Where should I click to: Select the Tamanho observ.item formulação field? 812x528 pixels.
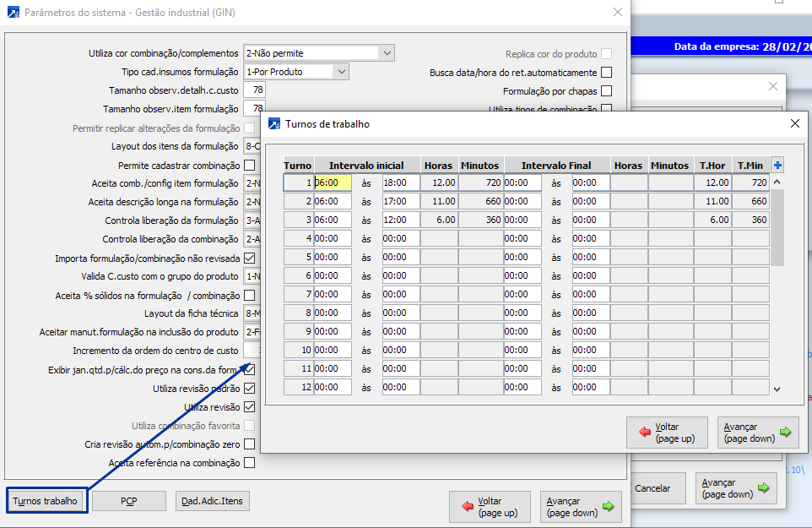click(x=253, y=109)
